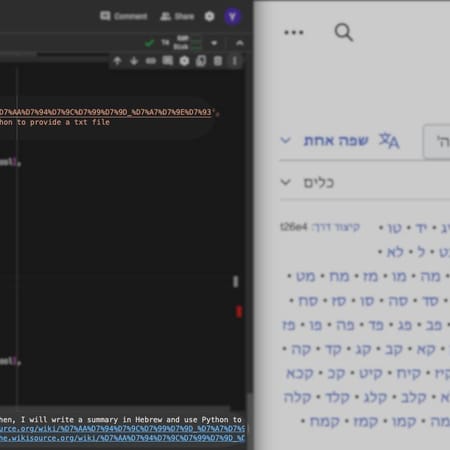
Task: Open chapter link קכא
Action: (x=300, y=374)
